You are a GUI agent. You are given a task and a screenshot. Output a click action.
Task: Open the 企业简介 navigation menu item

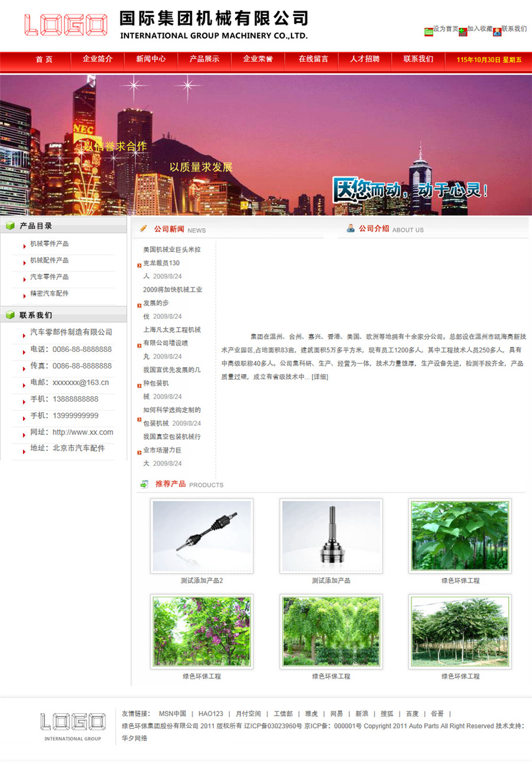pyautogui.click(x=98, y=59)
